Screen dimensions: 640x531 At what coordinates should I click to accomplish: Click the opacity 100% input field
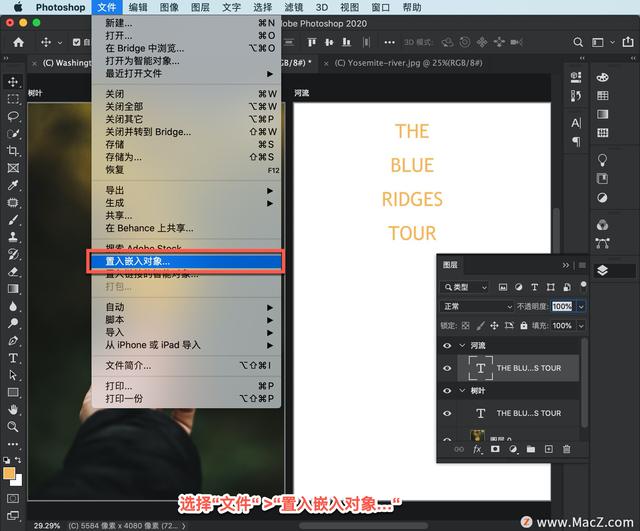[562, 307]
